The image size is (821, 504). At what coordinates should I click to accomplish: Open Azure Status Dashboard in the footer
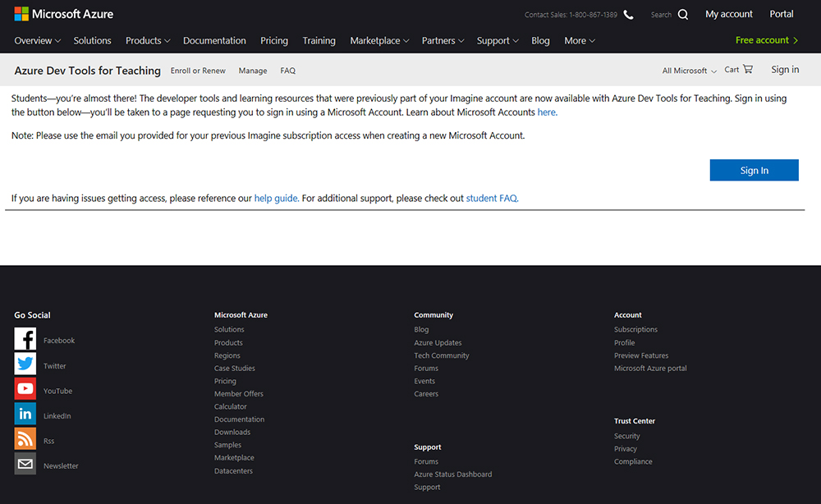453,474
